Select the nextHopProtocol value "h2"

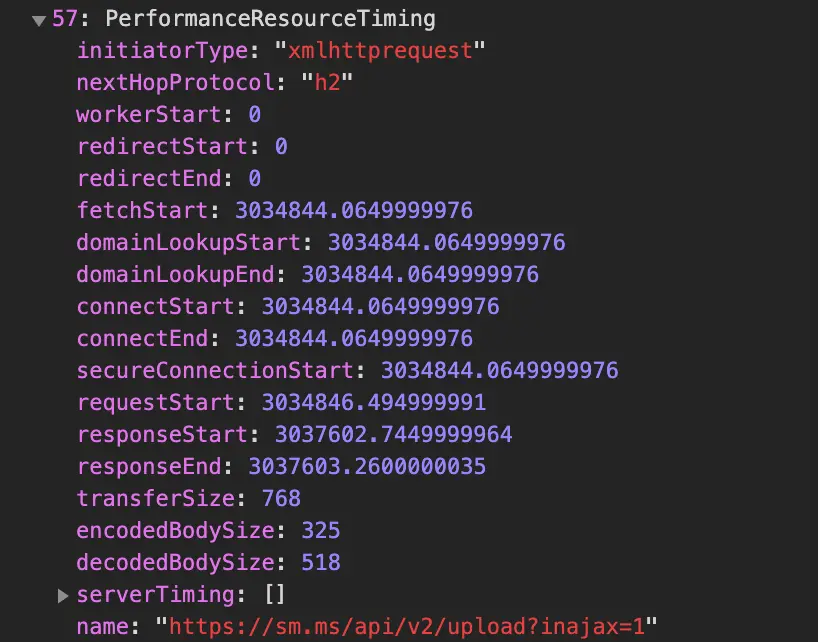(327, 82)
